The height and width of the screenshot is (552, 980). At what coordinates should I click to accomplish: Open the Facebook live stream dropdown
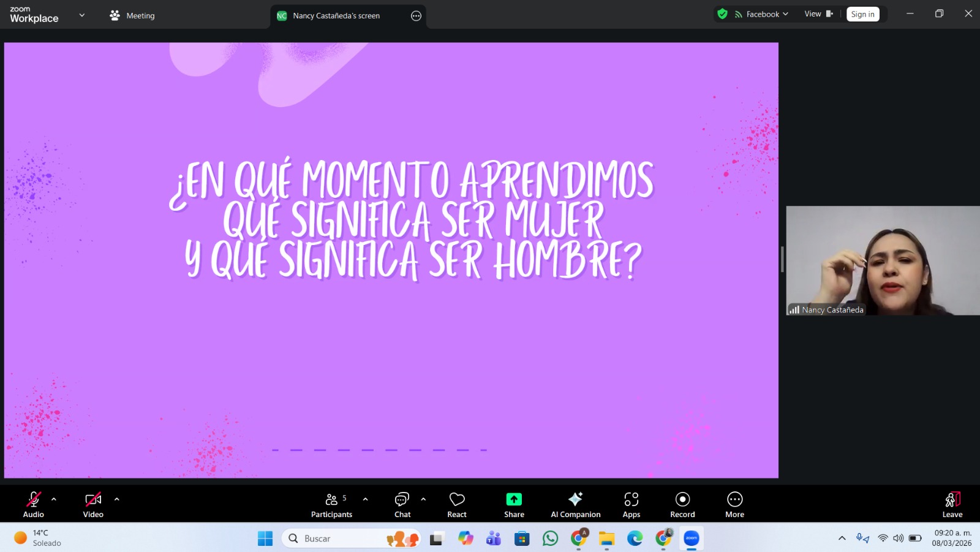[x=763, y=14]
